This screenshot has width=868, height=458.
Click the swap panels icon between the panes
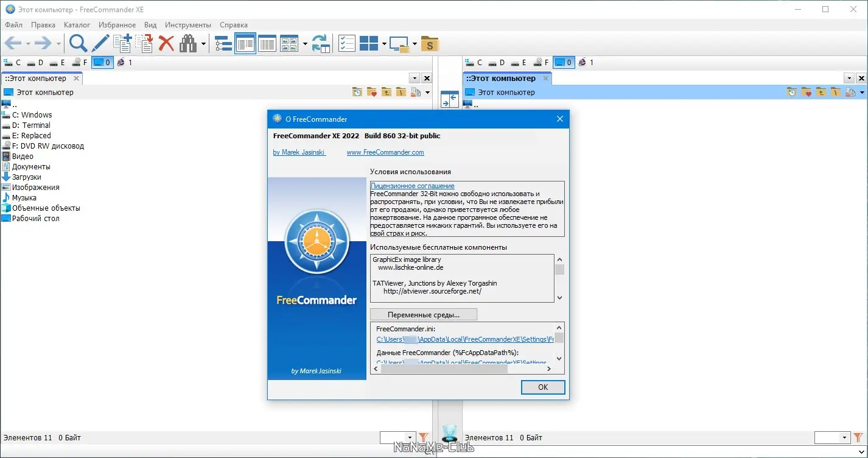coord(449,99)
